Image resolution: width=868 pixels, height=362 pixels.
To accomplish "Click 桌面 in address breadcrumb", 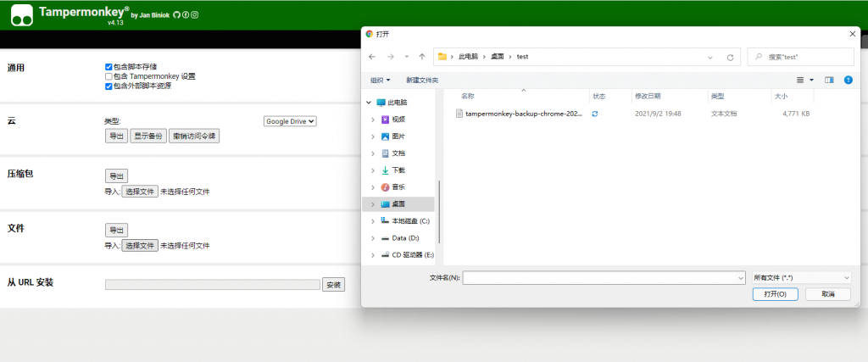I will 498,57.
